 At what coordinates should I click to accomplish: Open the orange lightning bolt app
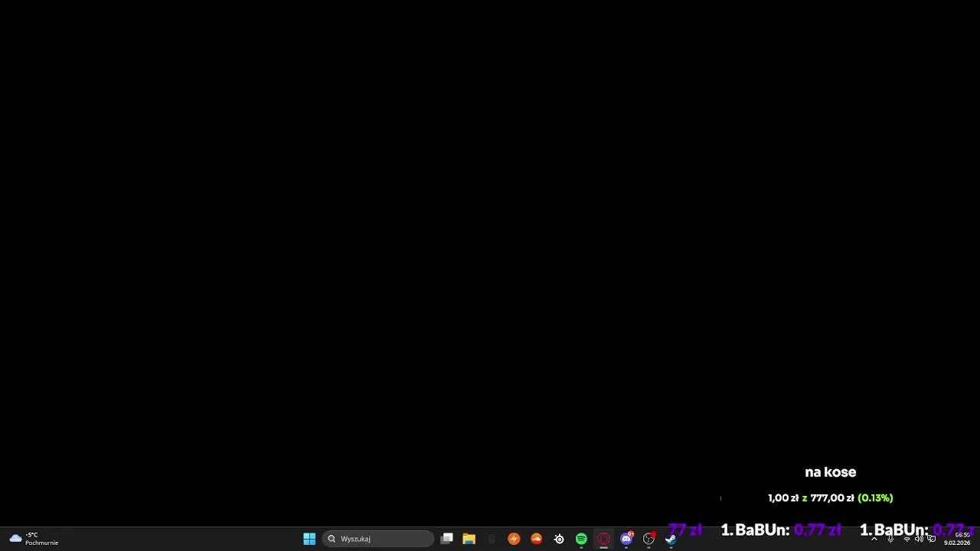514,539
